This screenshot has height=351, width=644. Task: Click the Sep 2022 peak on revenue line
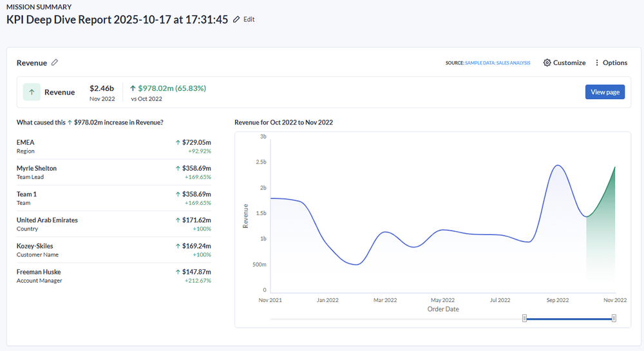(558, 166)
